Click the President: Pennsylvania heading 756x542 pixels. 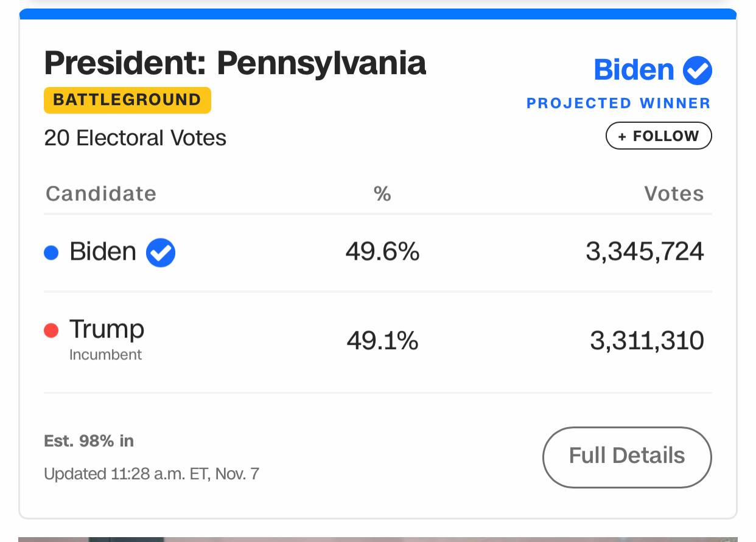[235, 63]
